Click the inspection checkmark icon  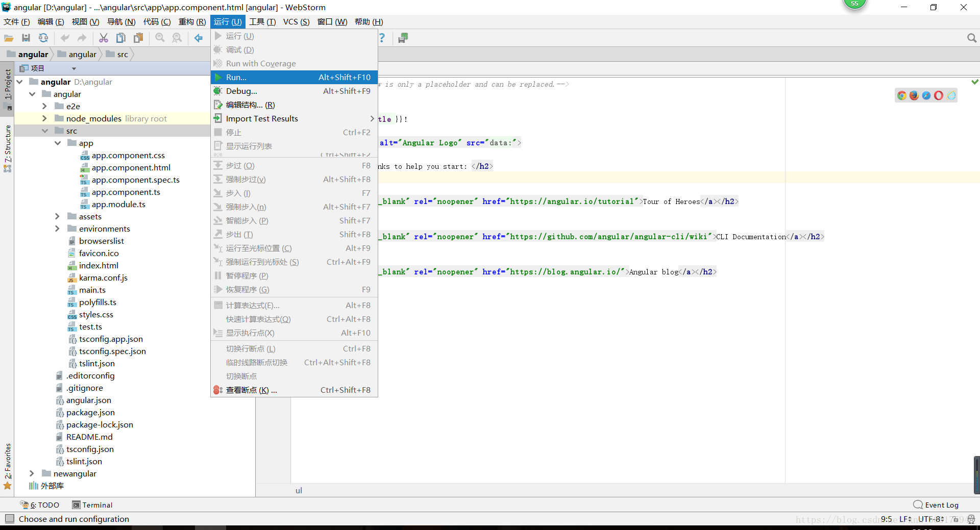point(975,82)
